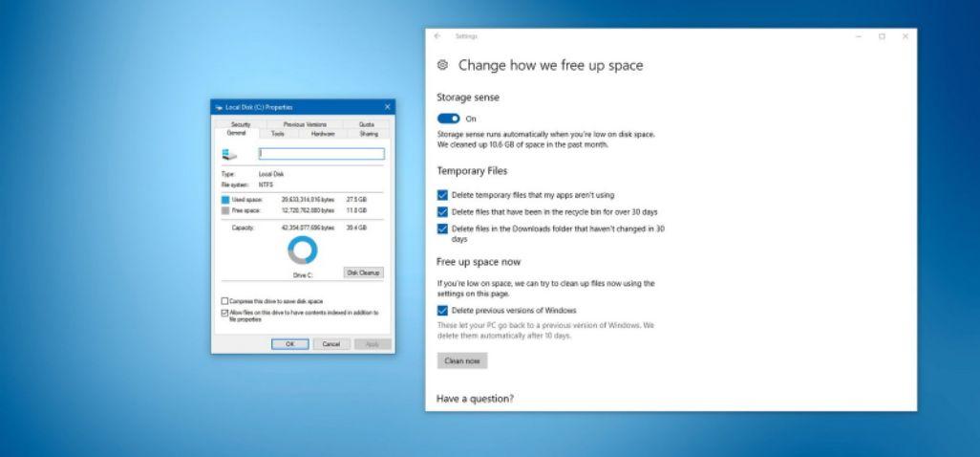
Task: Click the 'Storage sense' heading
Action: click(468, 98)
